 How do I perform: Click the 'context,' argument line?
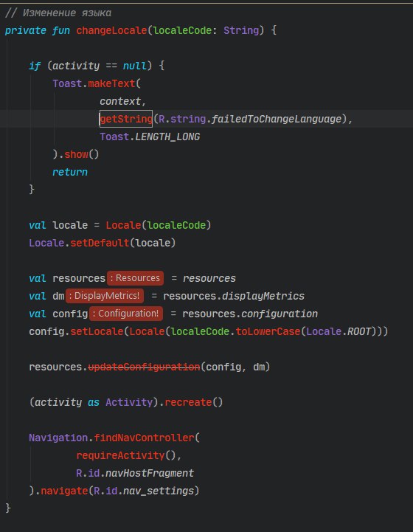coord(122,101)
